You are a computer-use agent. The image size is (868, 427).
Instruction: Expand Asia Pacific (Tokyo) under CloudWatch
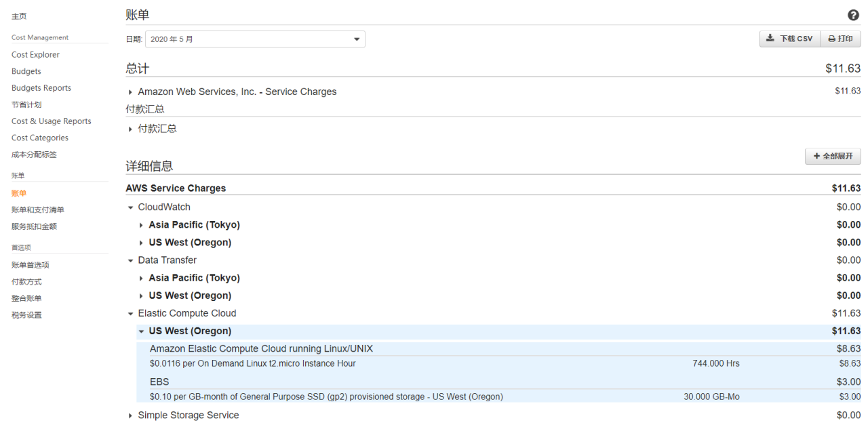141,225
